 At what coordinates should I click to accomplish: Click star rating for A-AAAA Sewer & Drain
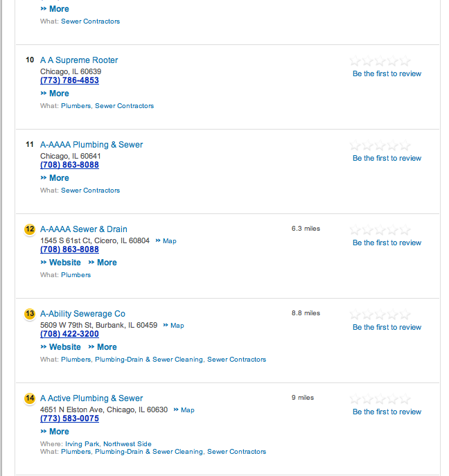[x=380, y=231]
